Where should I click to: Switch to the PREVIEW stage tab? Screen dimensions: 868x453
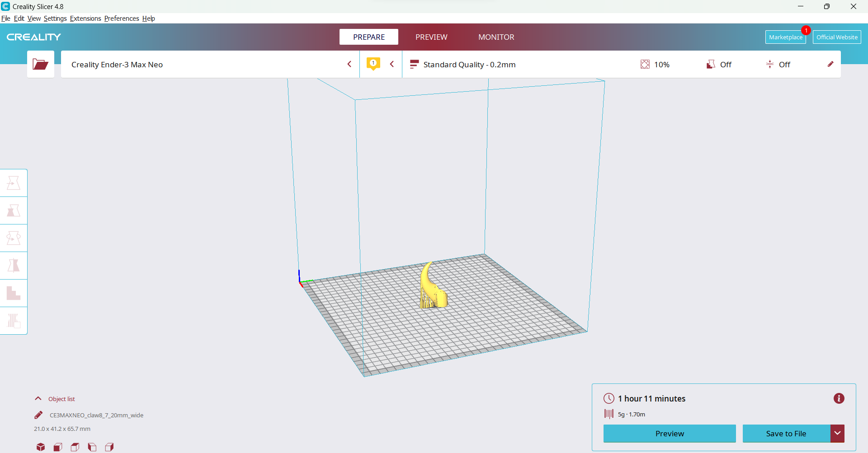click(x=431, y=37)
